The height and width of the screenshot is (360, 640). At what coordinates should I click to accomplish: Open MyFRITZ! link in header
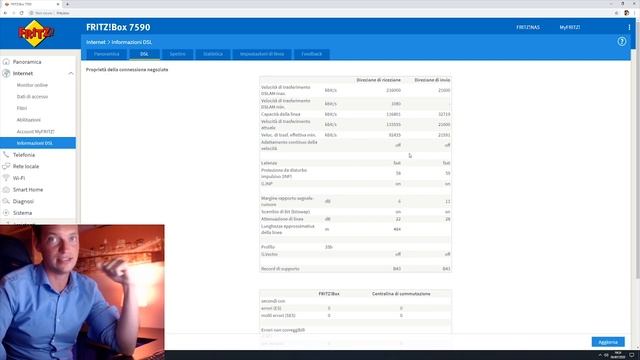(570, 27)
